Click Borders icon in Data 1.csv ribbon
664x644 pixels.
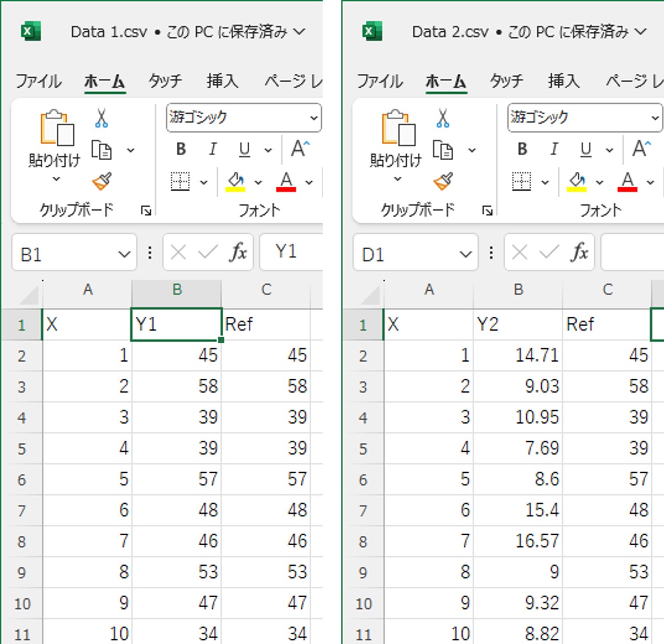pos(180,182)
